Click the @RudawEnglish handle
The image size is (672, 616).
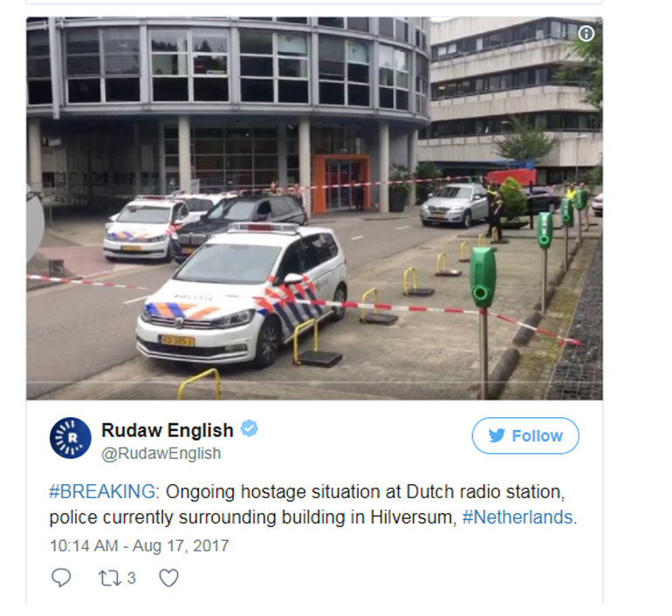click(x=161, y=453)
